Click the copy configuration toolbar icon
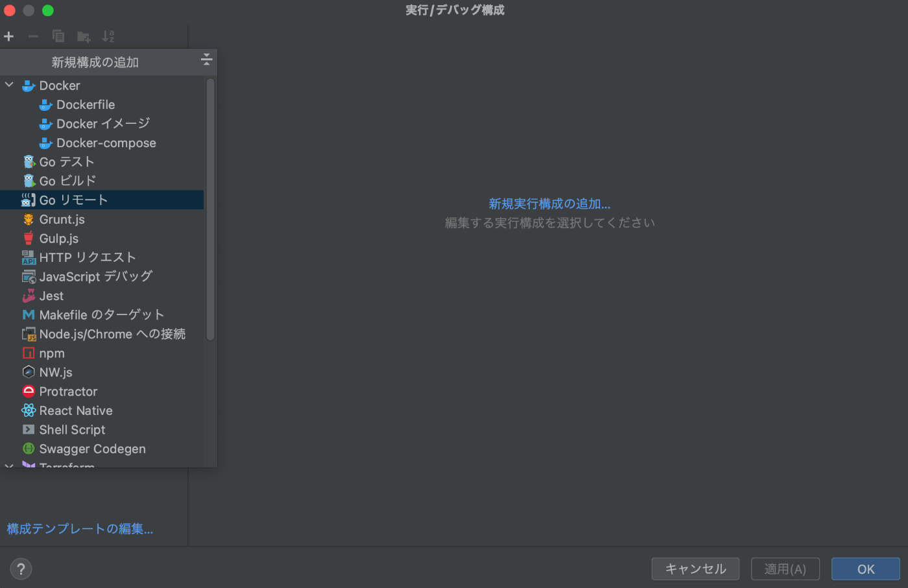 [58, 36]
